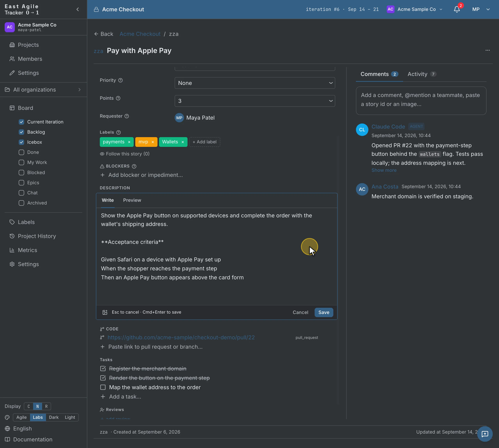The image size is (499, 448).
Task: Open Members in the sidebar
Action: [x=30, y=59]
